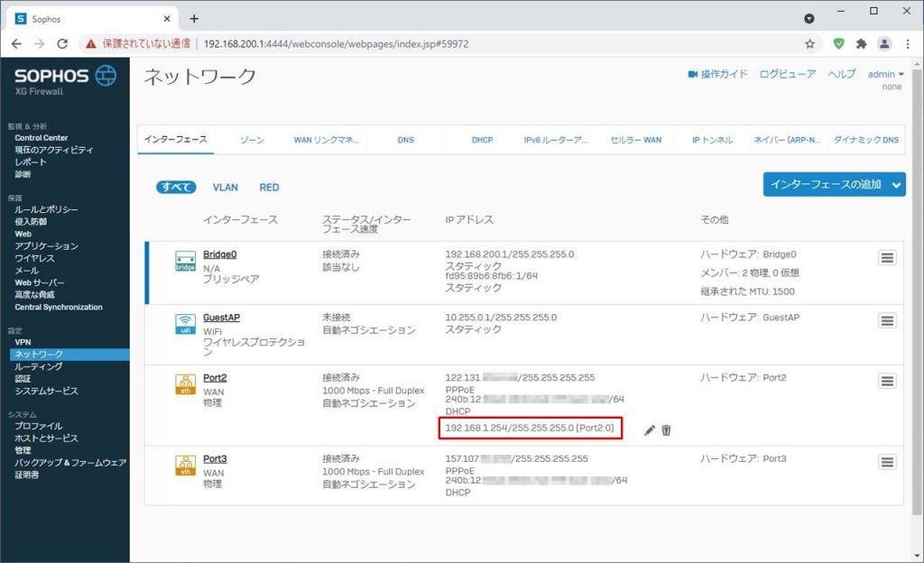The width and height of the screenshot is (924, 563).
Task: Open the Chrome profile avatar
Action: tap(884, 43)
